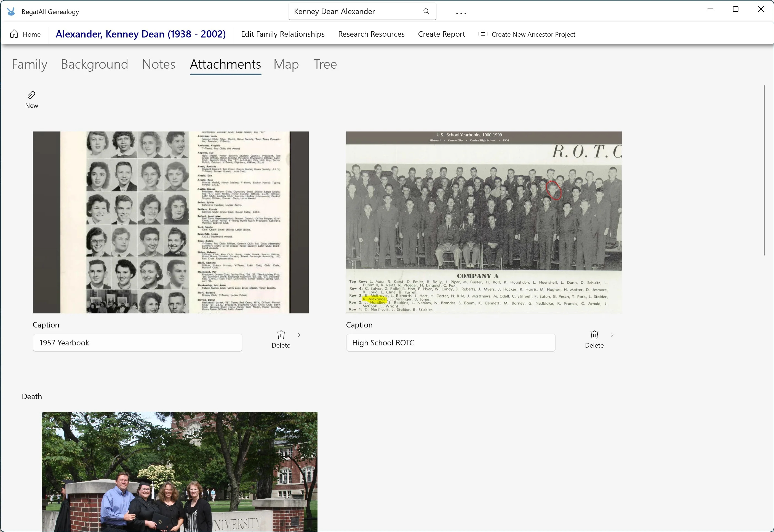Click the search magnifier icon
The image size is (774, 532).
click(x=426, y=11)
